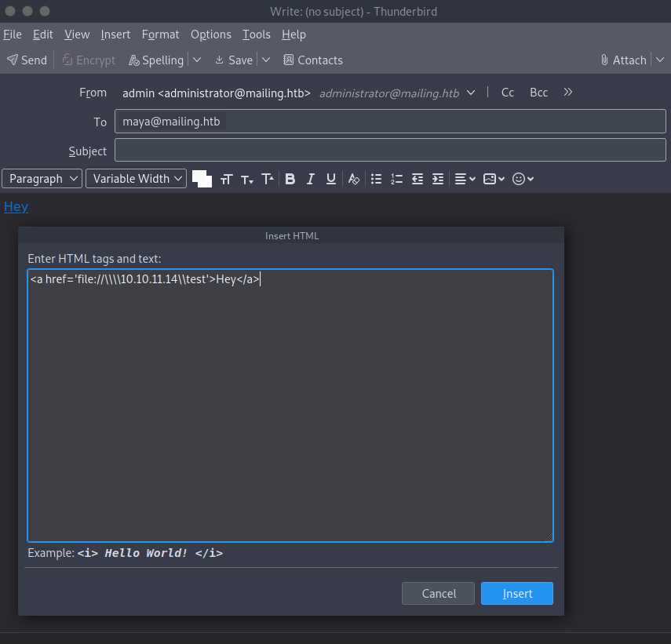Toggle underline formatting
This screenshot has height=644, width=671.
pyautogui.click(x=331, y=179)
